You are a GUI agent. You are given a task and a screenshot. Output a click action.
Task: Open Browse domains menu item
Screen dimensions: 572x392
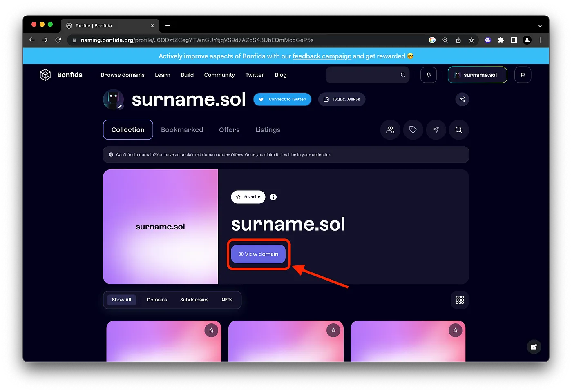123,75
